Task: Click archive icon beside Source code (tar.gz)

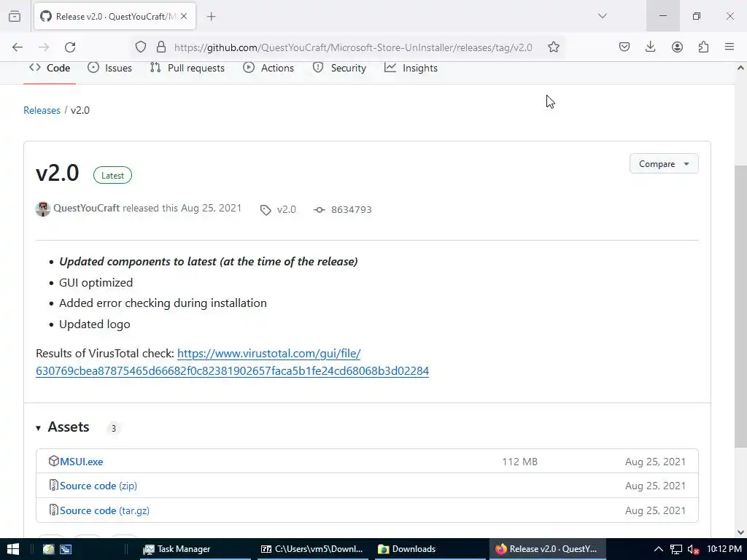Action: [54, 510]
